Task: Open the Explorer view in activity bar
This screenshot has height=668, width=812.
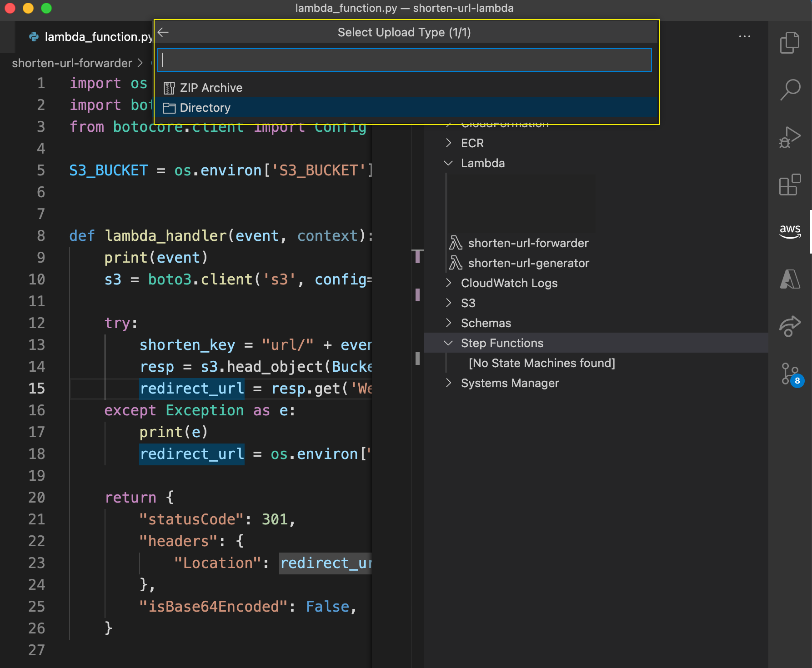Action: (790, 43)
